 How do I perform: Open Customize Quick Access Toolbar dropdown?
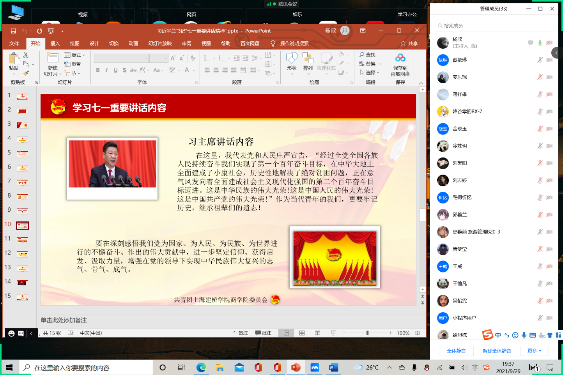[62, 31]
